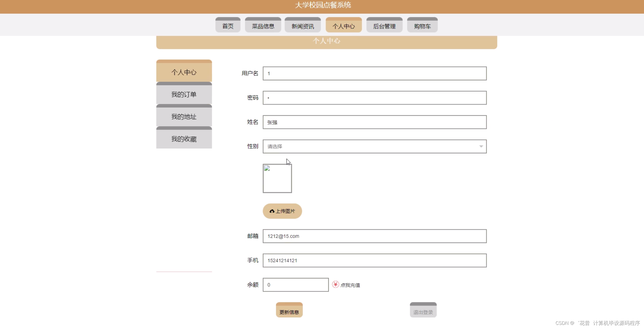Image resolution: width=644 pixels, height=328 pixels.
Task: Select 个人中心 sidebar item
Action: point(184,72)
